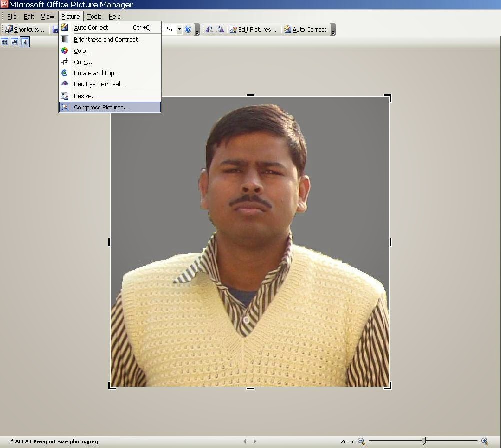The height and width of the screenshot is (448, 501).
Task: Click the Compress Pictures menu icon
Action: pos(65,107)
